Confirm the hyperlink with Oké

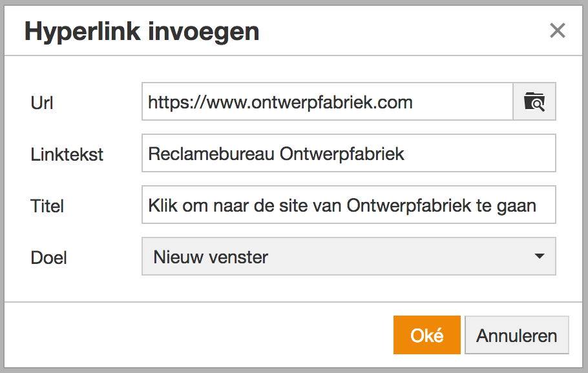(426, 335)
